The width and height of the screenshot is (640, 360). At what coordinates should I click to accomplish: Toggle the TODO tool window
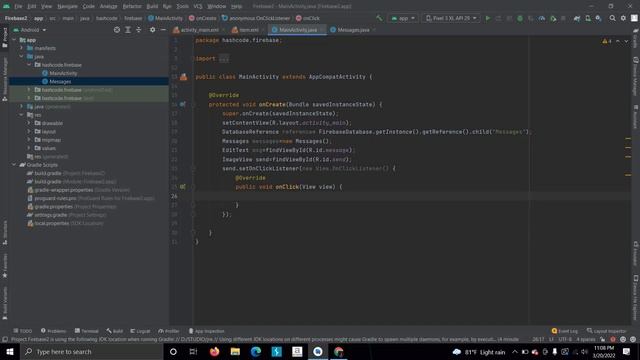(x=22, y=331)
